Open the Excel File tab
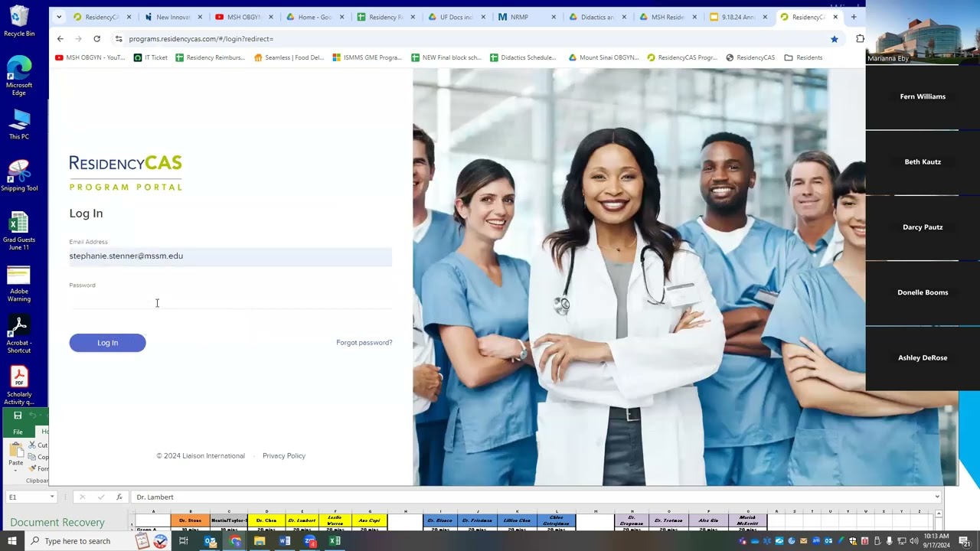Image resolution: width=980 pixels, height=551 pixels. 18,432
